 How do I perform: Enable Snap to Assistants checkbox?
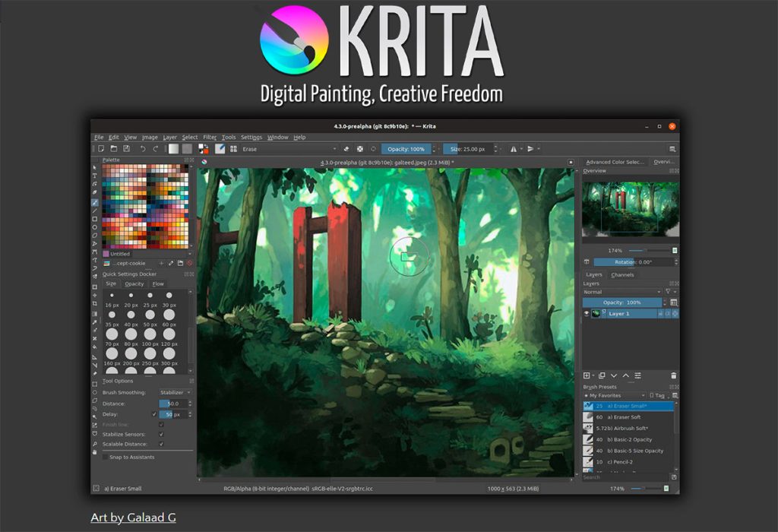(x=105, y=457)
